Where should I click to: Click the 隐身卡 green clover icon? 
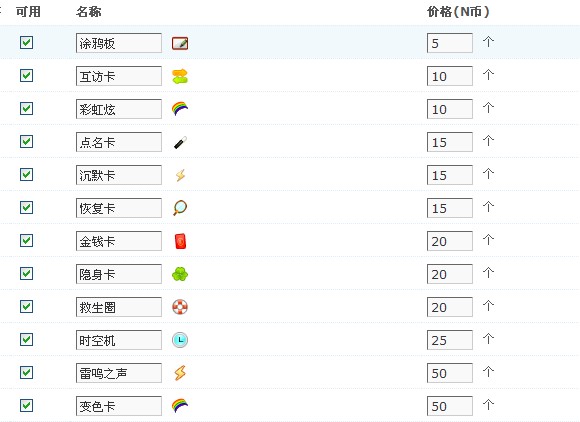[180, 274]
